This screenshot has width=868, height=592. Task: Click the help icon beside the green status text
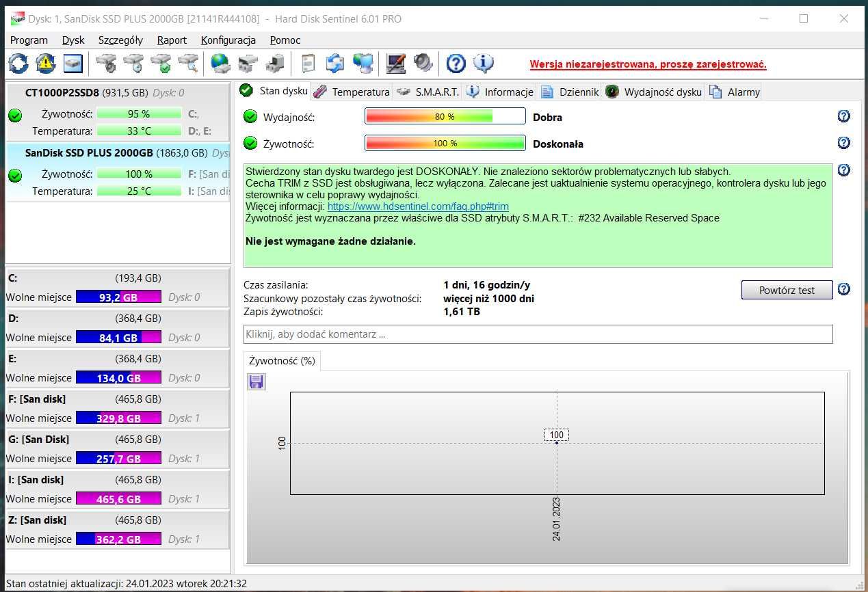coord(844,170)
